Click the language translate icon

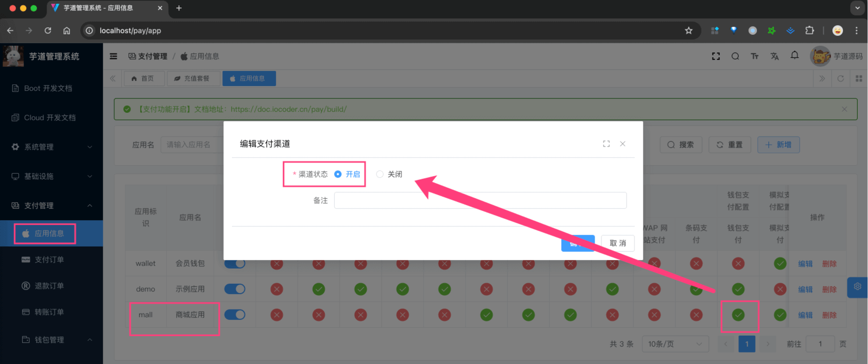tap(775, 56)
